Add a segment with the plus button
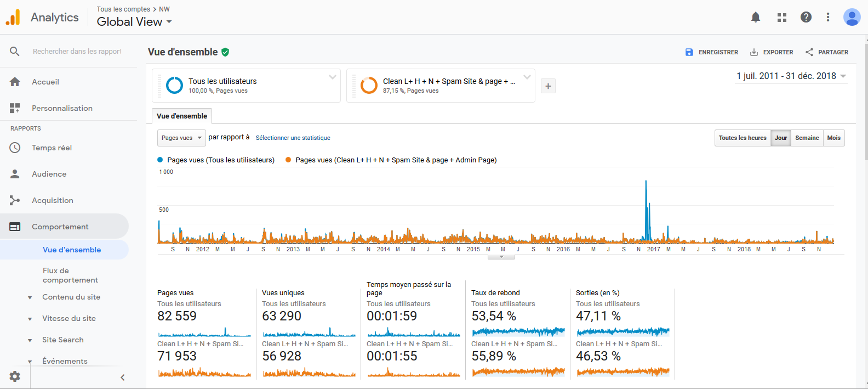This screenshot has width=868, height=389. [x=548, y=86]
